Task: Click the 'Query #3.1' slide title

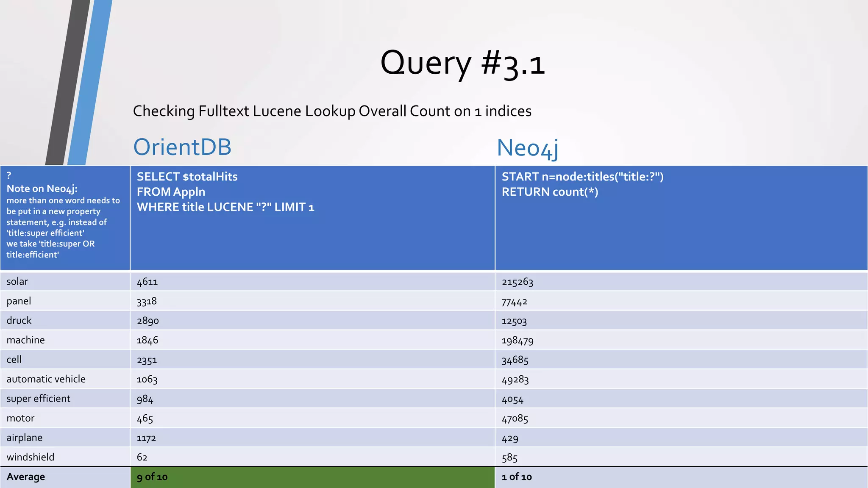Action: [x=462, y=64]
